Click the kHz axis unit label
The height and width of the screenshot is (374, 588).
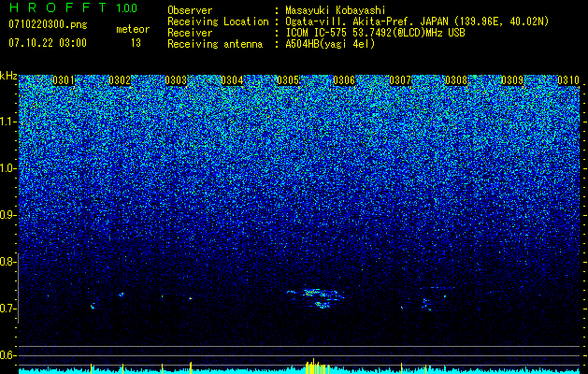(x=8, y=76)
